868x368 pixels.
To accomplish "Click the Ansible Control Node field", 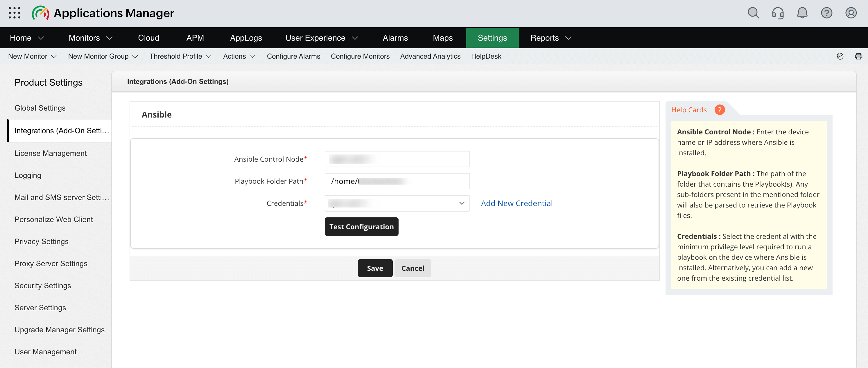I will [x=397, y=159].
